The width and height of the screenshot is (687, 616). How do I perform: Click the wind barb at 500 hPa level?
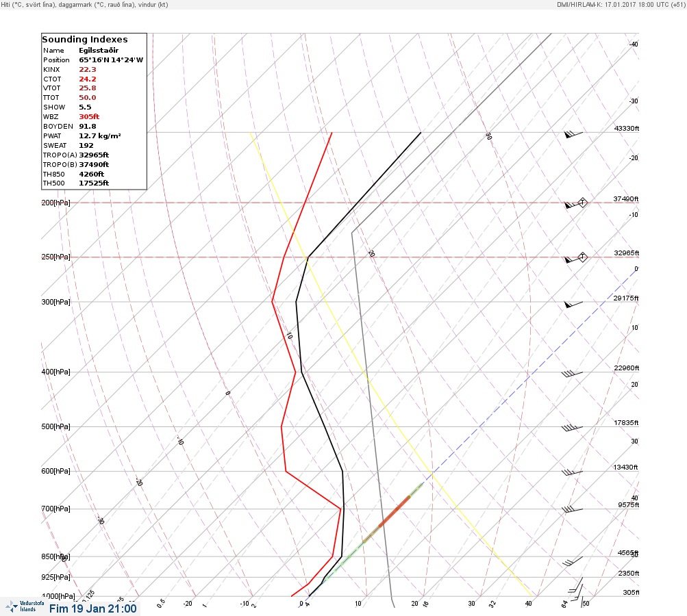coord(572,428)
